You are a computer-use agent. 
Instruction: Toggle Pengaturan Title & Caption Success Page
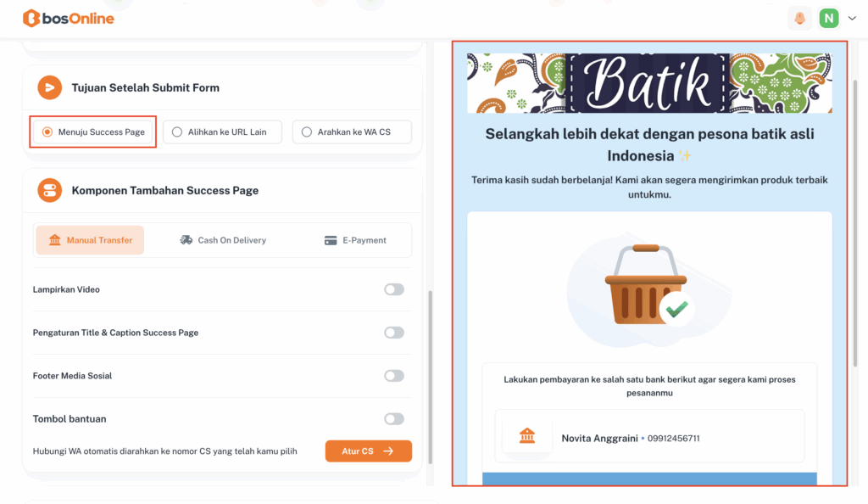coord(393,333)
